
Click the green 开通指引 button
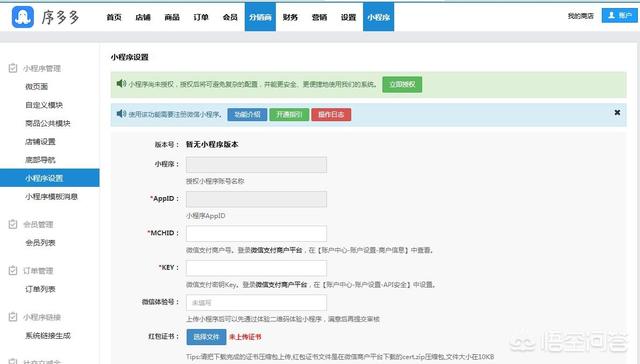point(289,115)
